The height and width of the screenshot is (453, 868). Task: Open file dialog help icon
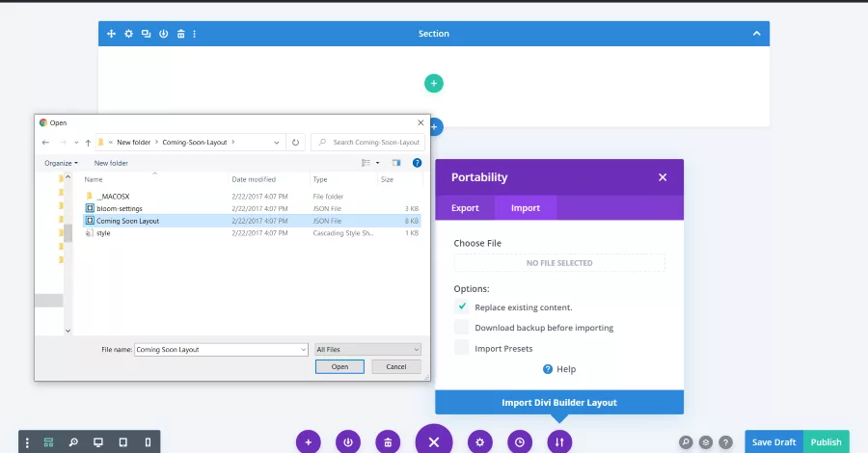tap(417, 163)
